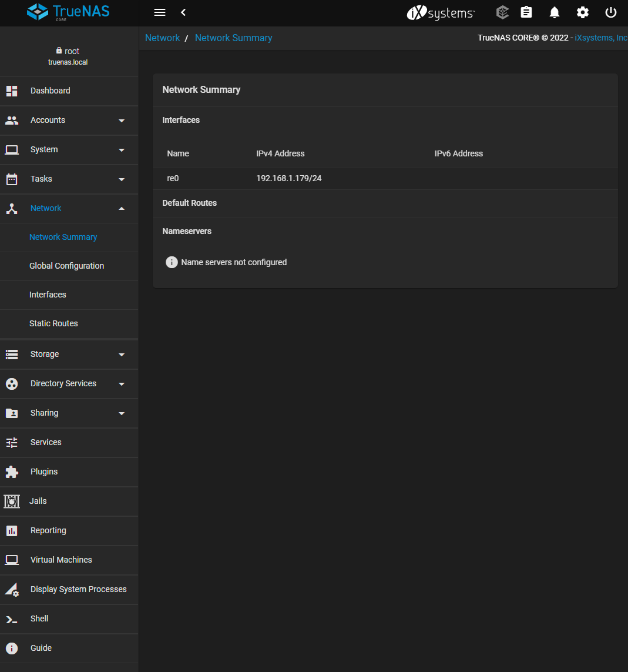Open Global Configuration submenu item

coord(66,266)
